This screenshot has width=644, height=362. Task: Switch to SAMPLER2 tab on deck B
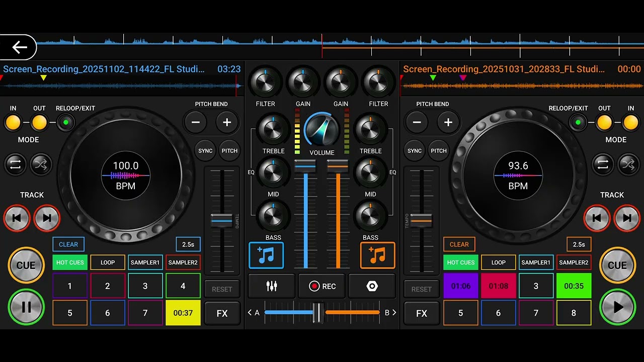[x=574, y=262]
